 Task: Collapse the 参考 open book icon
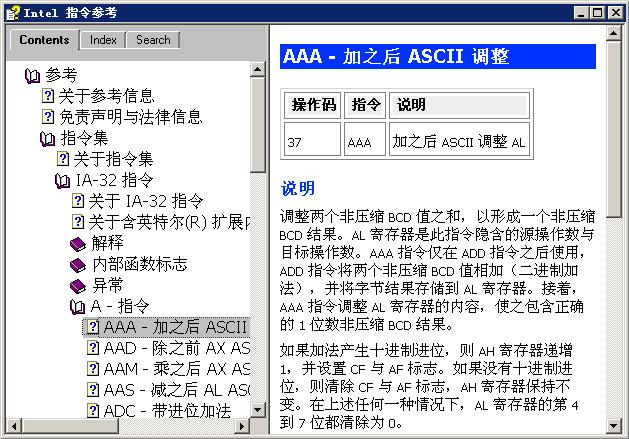coord(32,75)
